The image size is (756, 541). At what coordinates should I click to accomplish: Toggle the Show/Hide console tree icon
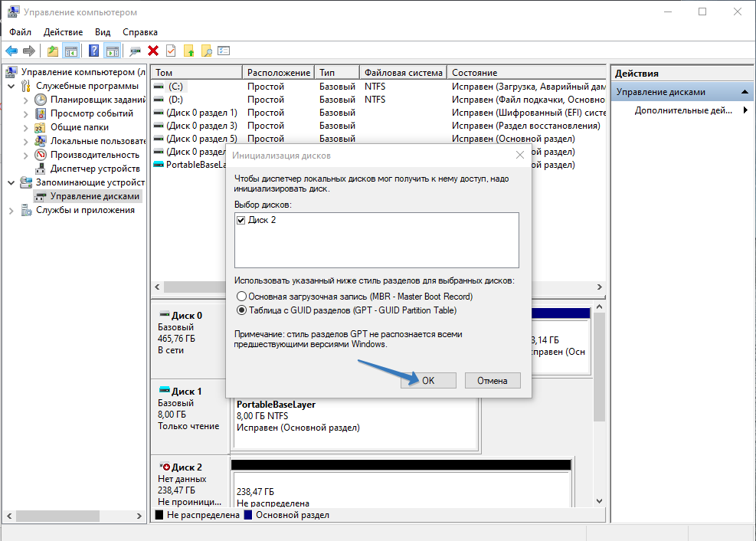pos(71,51)
